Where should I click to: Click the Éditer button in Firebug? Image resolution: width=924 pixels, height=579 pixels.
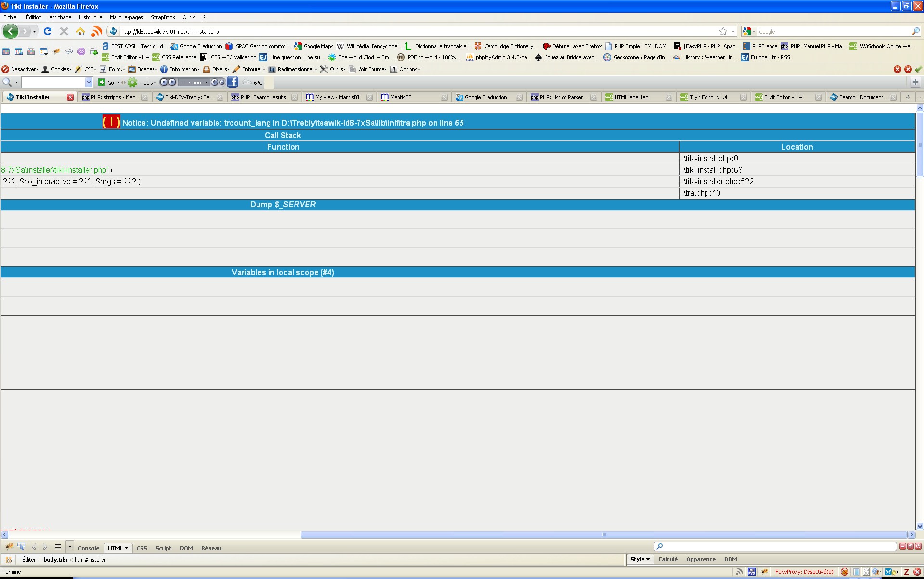coord(28,560)
